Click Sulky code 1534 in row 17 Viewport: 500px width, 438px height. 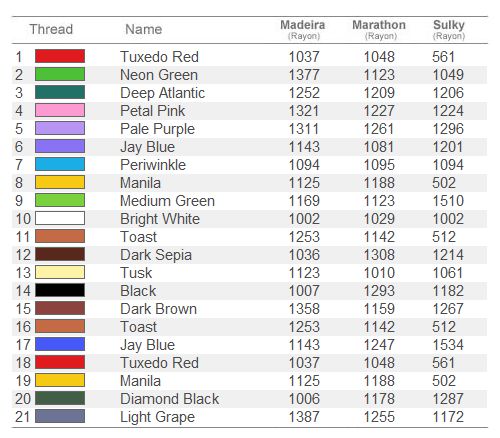tap(448, 345)
